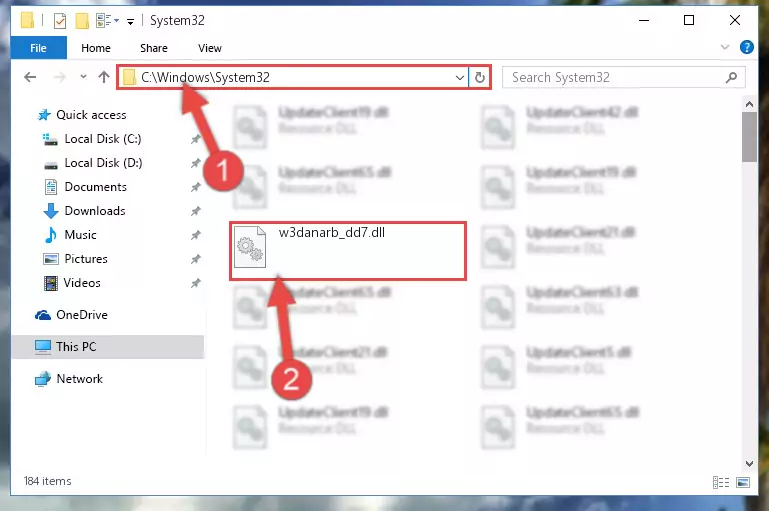The height and width of the screenshot is (511, 769).
Task: Open Downloads in the sidebar
Action: click(95, 211)
